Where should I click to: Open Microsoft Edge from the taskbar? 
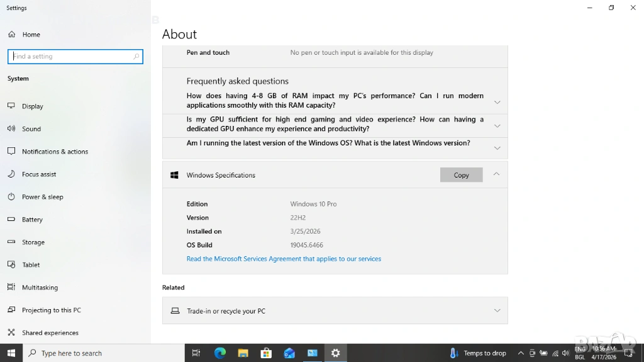tap(219, 353)
